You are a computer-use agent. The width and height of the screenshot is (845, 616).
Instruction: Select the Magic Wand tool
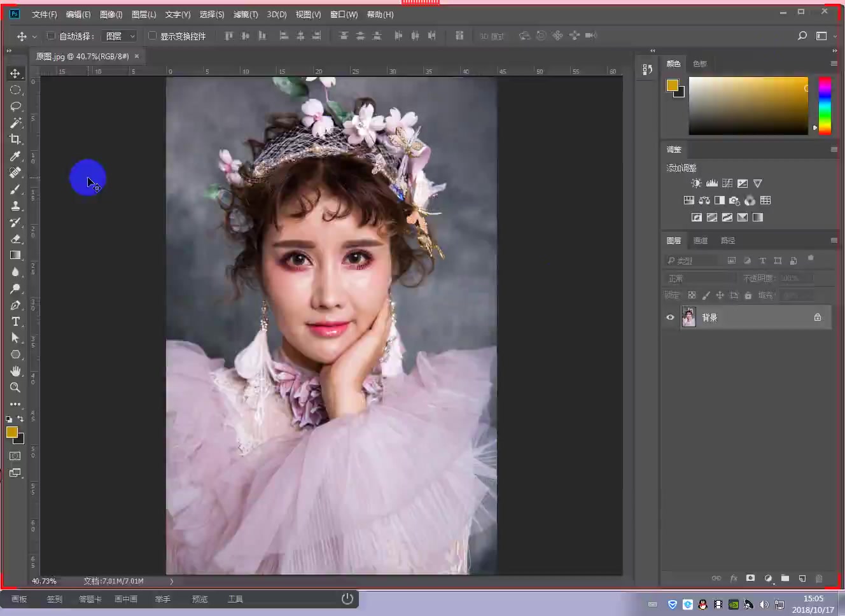click(x=15, y=123)
